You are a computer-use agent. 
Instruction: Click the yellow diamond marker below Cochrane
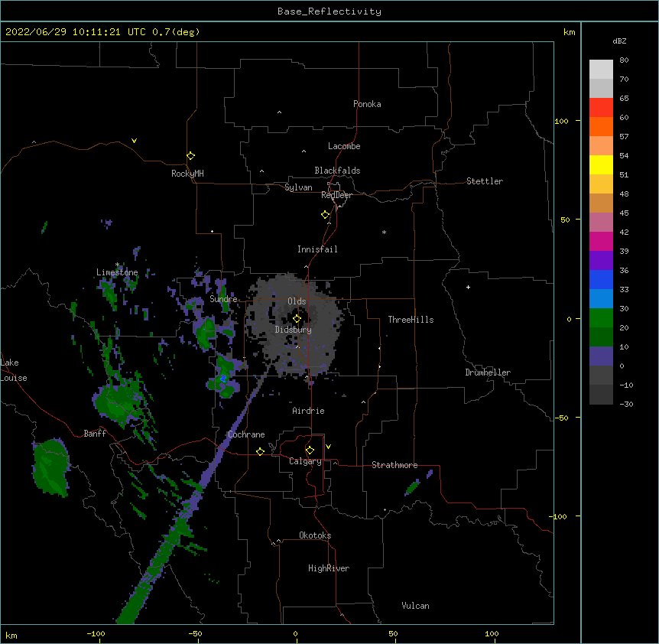260,451
